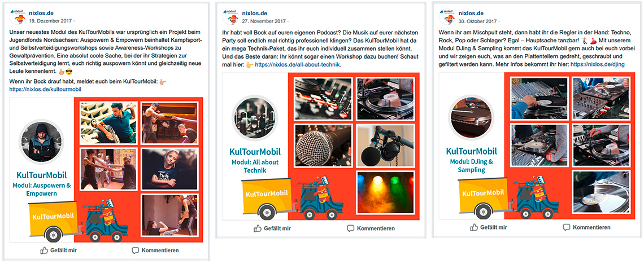This screenshot has width=644, height=264.
Task: Like the Auspowern & Empowern post
Action: coord(58,250)
